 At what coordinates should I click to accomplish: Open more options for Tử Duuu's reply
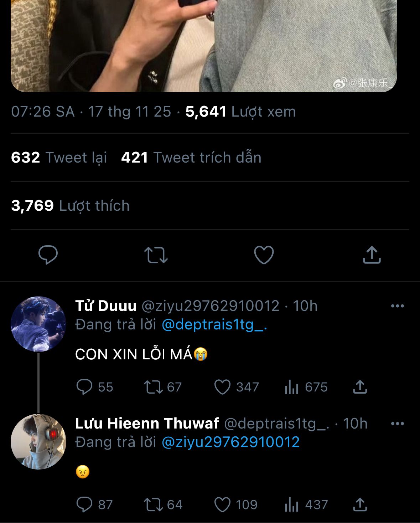[397, 306]
